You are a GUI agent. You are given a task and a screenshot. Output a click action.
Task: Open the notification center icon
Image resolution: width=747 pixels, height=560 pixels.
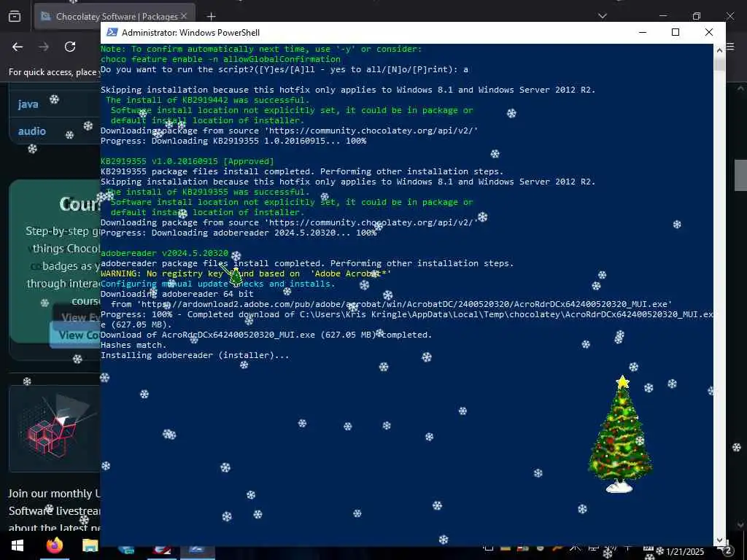point(727,551)
